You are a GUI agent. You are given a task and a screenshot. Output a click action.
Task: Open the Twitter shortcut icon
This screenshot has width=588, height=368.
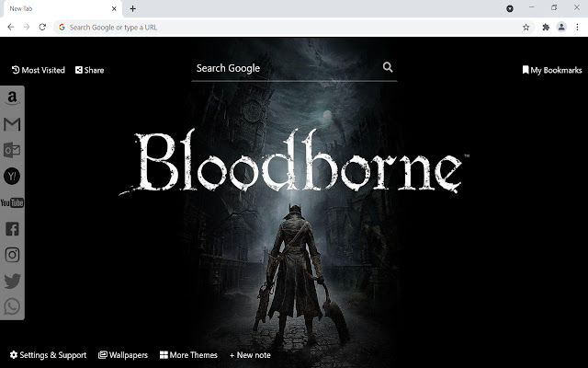coord(12,281)
